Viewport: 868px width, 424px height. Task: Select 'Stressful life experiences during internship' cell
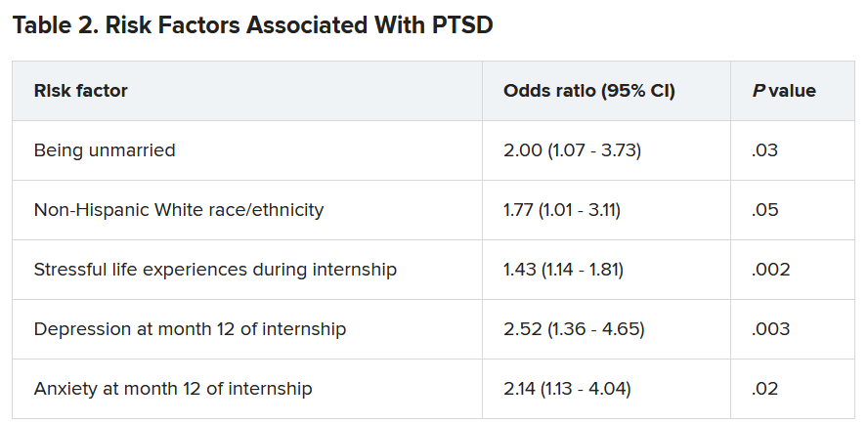point(215,270)
